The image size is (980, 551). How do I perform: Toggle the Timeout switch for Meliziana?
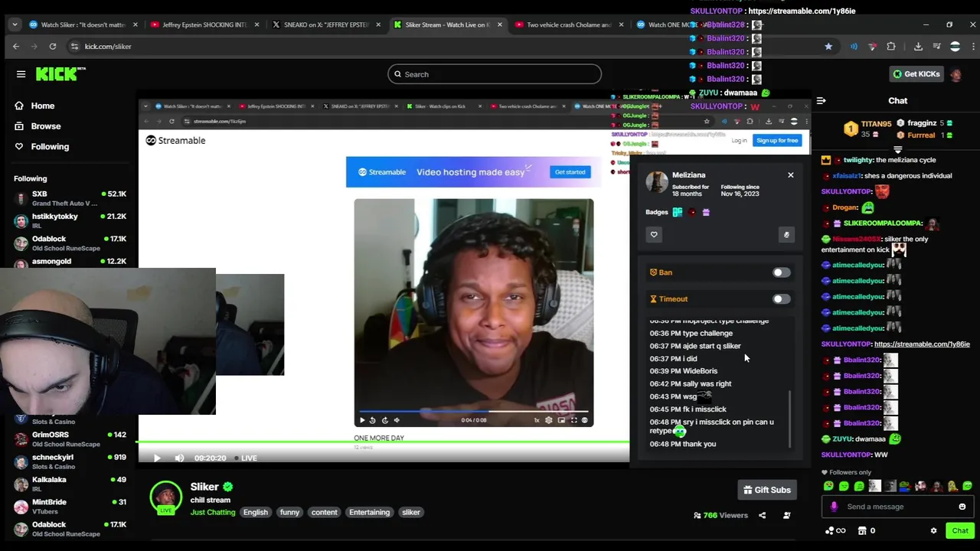[x=781, y=299]
